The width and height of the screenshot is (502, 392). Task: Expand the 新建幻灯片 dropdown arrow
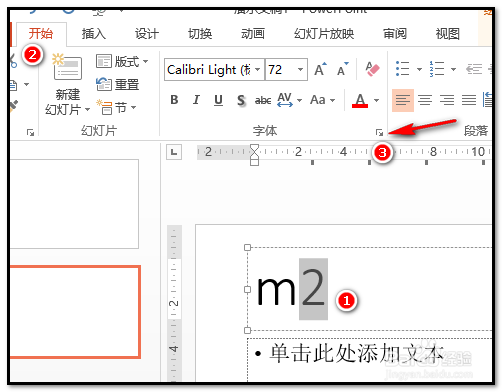pos(87,109)
